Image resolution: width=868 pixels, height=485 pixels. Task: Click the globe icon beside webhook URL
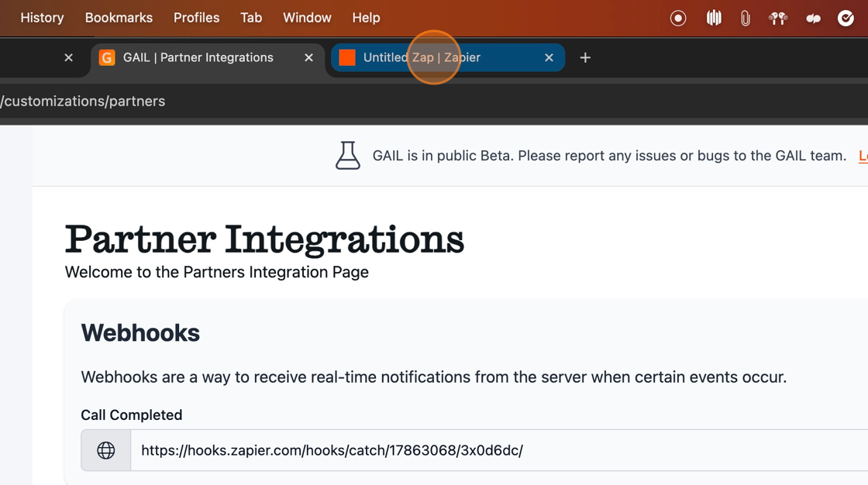coord(106,450)
